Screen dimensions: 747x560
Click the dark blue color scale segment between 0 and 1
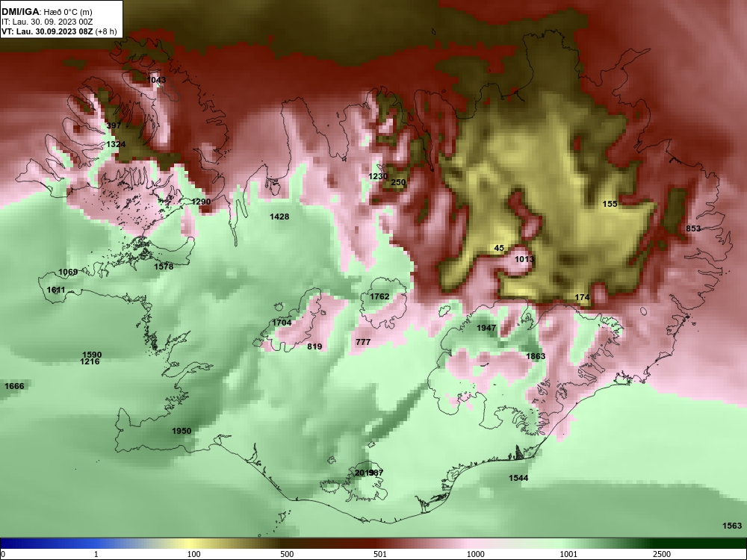48,544
